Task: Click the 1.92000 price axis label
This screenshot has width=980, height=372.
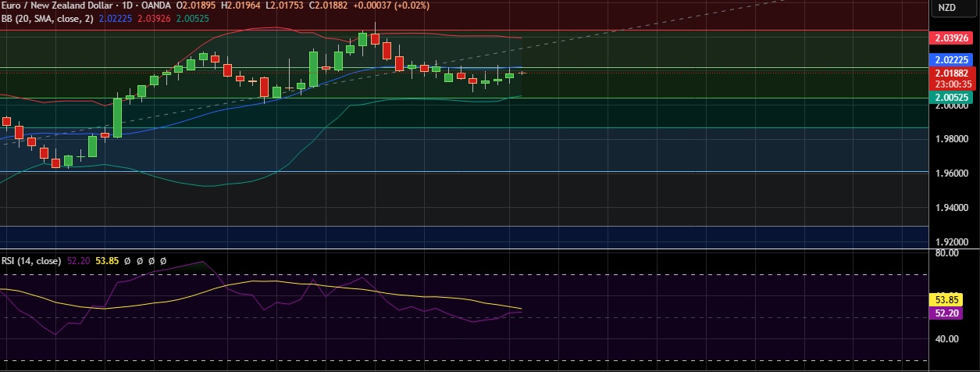Action: [951, 242]
